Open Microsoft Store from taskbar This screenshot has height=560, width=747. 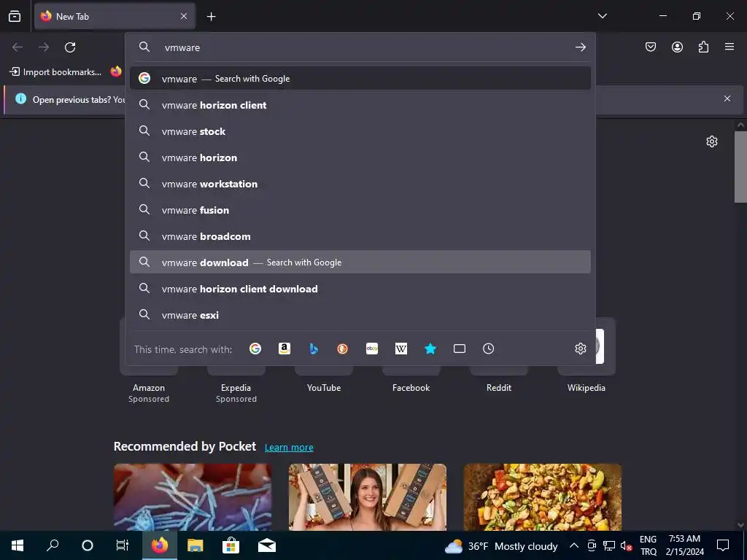pos(231,545)
